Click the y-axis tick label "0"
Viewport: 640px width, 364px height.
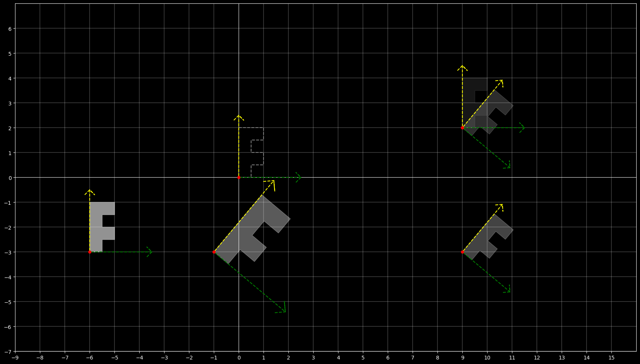coord(10,178)
